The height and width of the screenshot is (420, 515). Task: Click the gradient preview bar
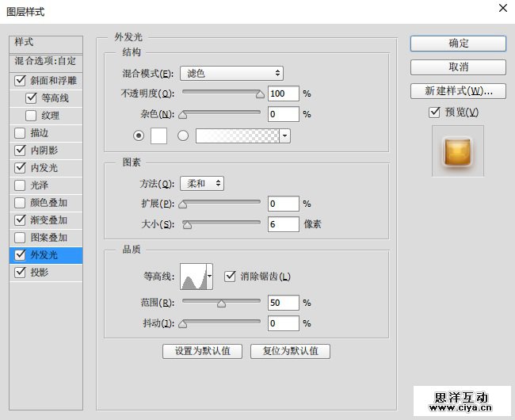point(237,136)
